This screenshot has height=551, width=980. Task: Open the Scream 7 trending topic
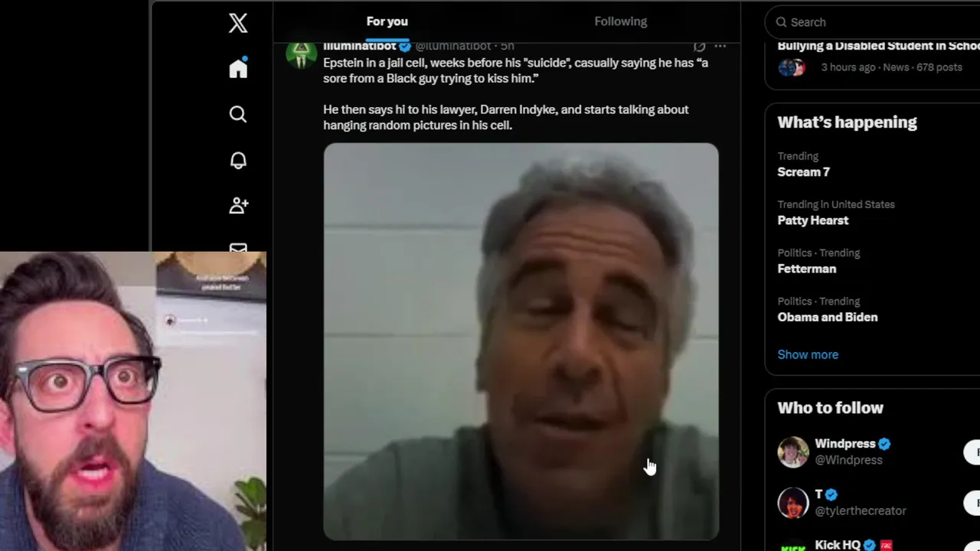pos(872,165)
